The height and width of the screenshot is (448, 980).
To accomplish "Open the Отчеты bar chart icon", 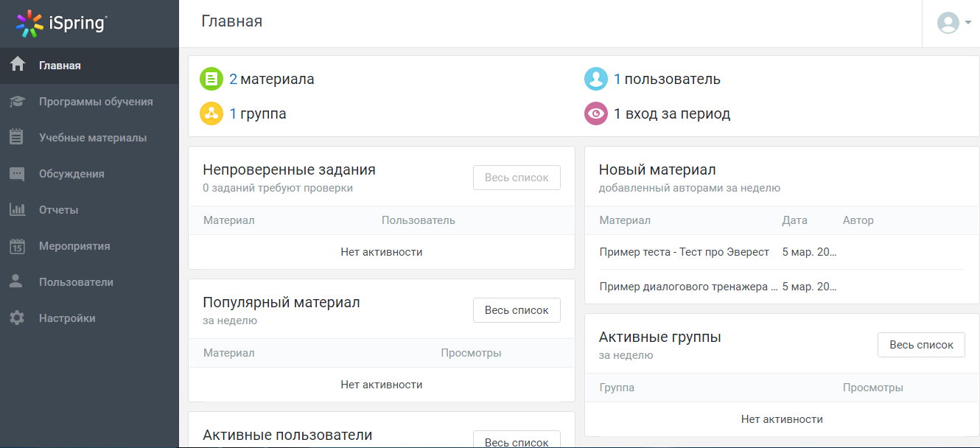I will (16, 209).
